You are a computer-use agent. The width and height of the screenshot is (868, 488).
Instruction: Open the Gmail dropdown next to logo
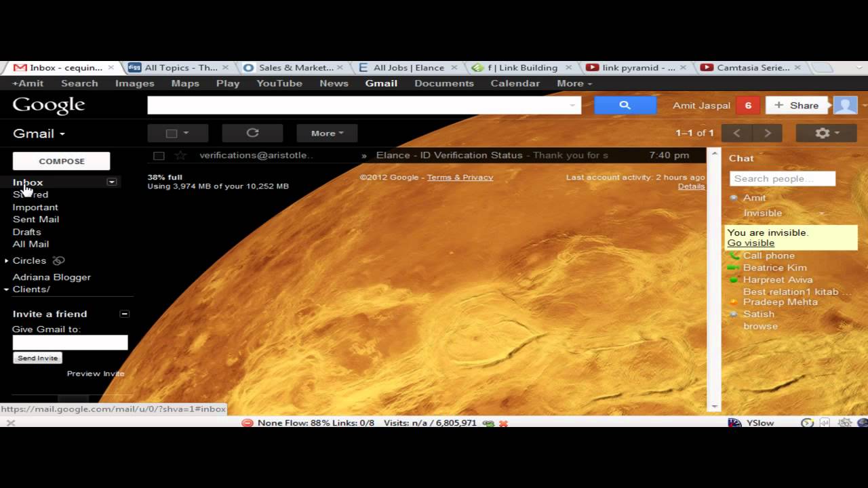39,134
